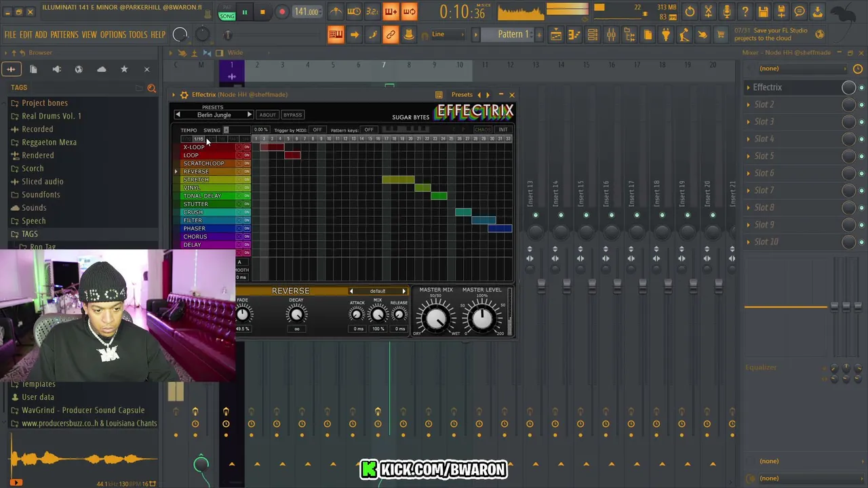
Task: Open the Project bones browser folder
Action: coord(45,103)
